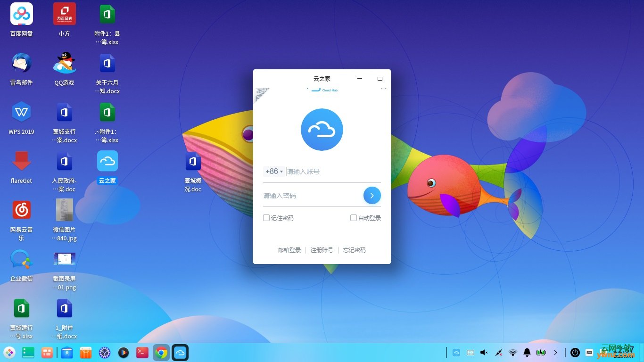Screen dimensions: 644x362
Task: Switch to Chrome in the dock
Action: click(161, 353)
